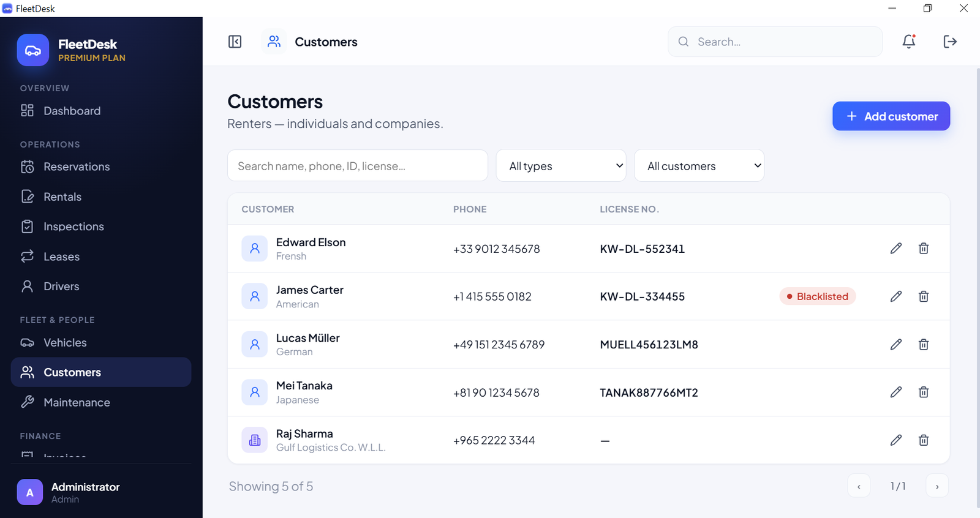
Task: Click James Carter's person avatar icon
Action: [255, 296]
